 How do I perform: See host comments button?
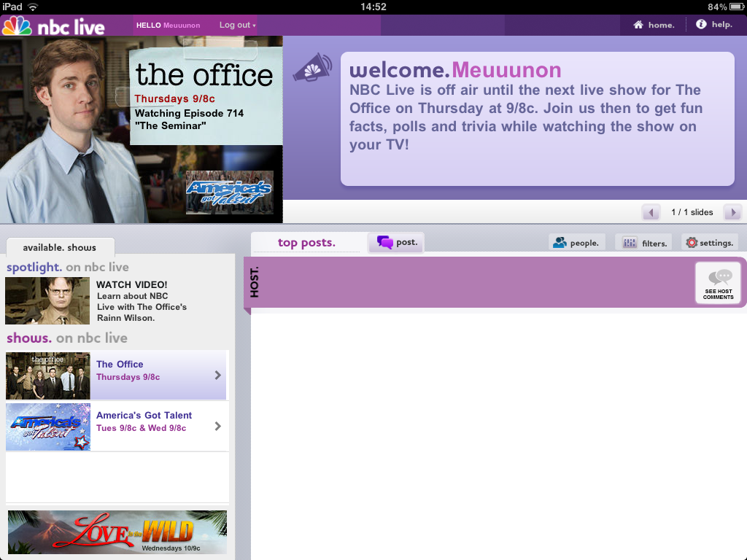(718, 283)
